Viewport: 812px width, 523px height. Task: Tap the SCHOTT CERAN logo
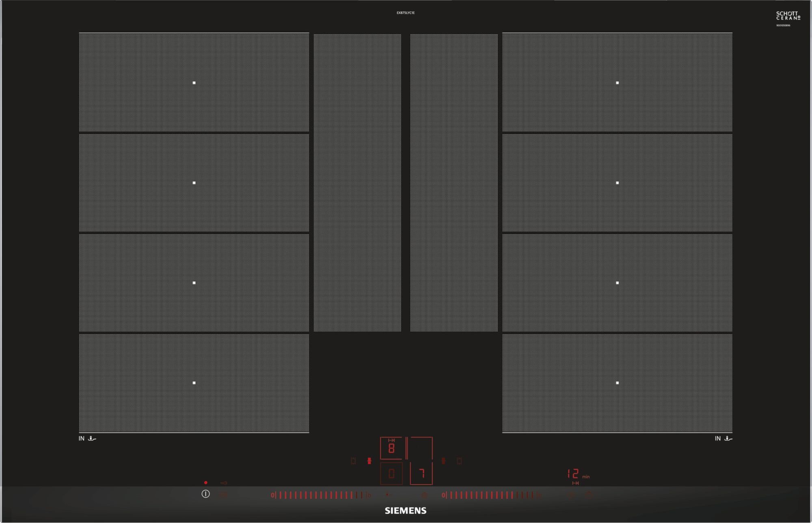788,16
